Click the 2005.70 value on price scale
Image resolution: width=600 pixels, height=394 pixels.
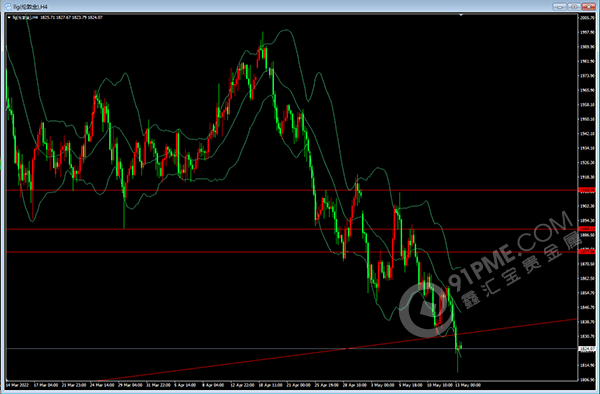588,18
